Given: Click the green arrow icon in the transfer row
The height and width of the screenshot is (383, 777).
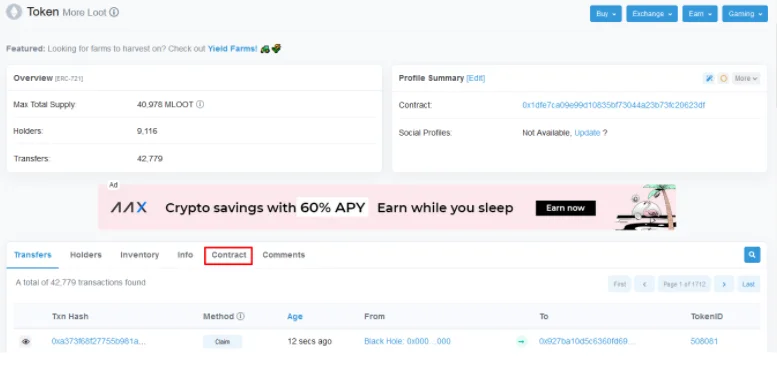Looking at the screenshot, I should click(521, 341).
